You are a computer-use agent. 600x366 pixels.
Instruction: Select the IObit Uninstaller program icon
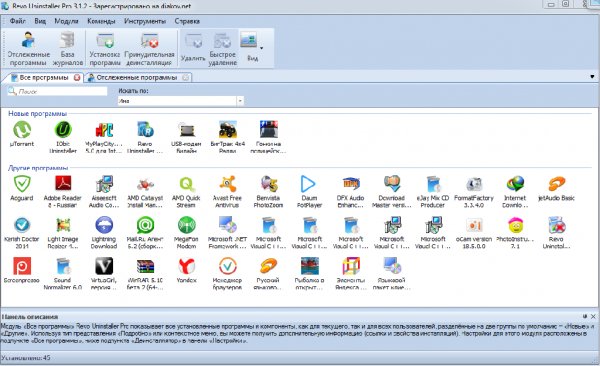(63, 130)
